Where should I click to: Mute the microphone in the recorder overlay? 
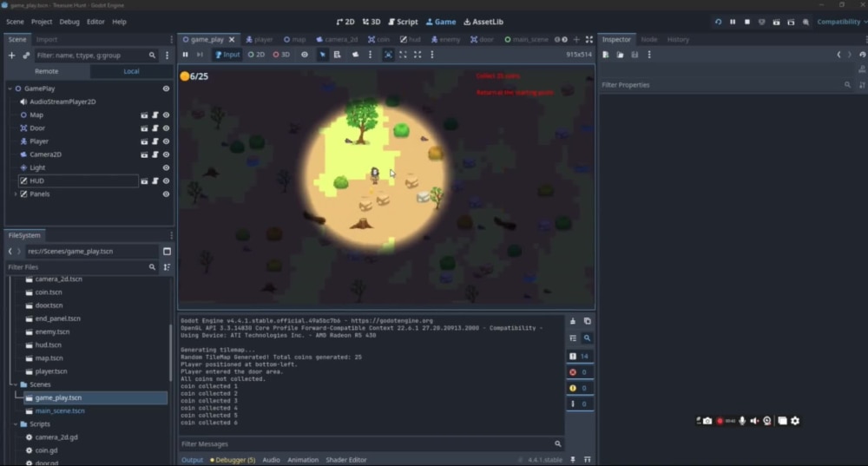point(742,421)
